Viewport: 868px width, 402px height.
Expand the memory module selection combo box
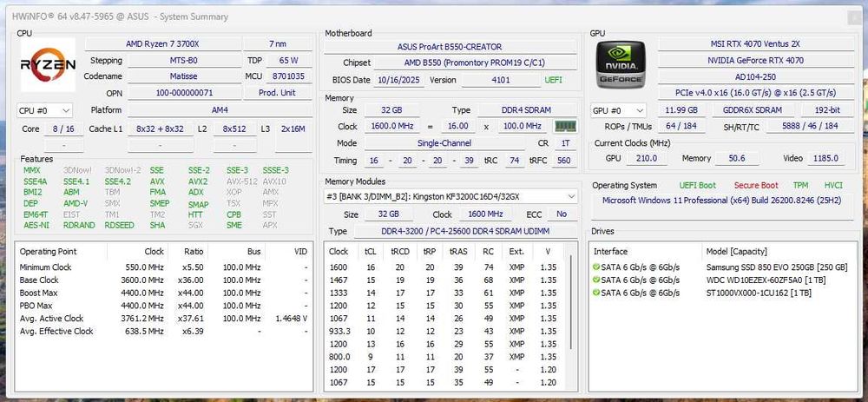tap(450, 196)
